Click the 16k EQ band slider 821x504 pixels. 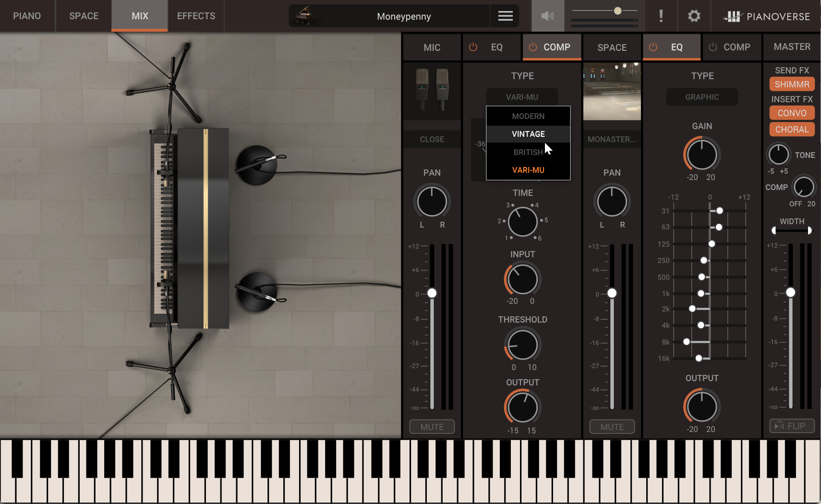(699, 358)
